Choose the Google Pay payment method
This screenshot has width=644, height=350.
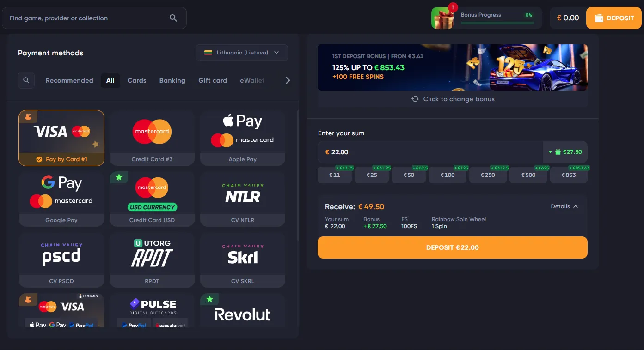pyautogui.click(x=61, y=199)
